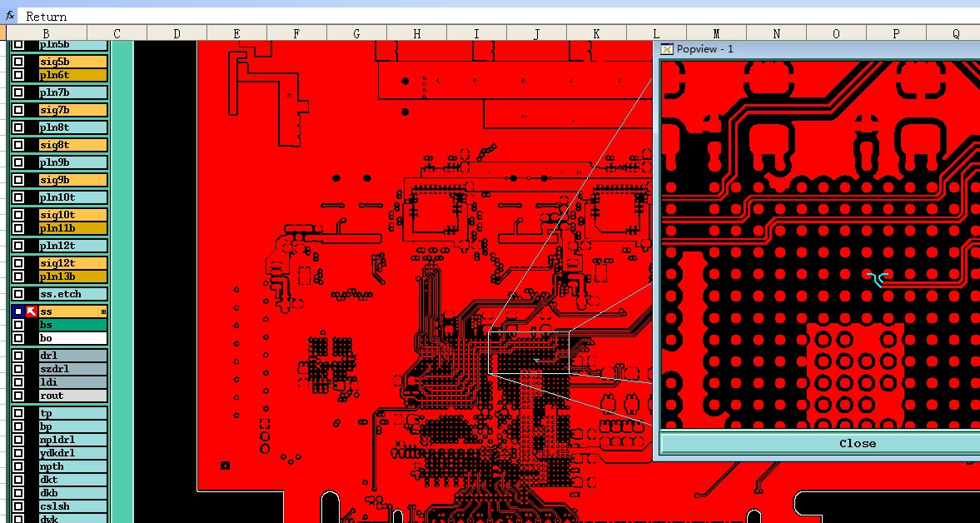Click the fx function icon in formula bar

pos(9,16)
